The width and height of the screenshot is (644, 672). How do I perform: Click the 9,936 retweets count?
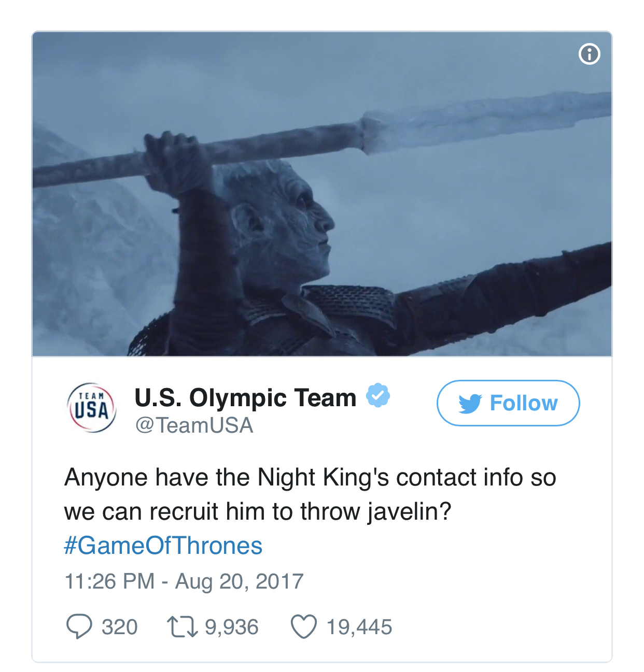click(x=231, y=627)
